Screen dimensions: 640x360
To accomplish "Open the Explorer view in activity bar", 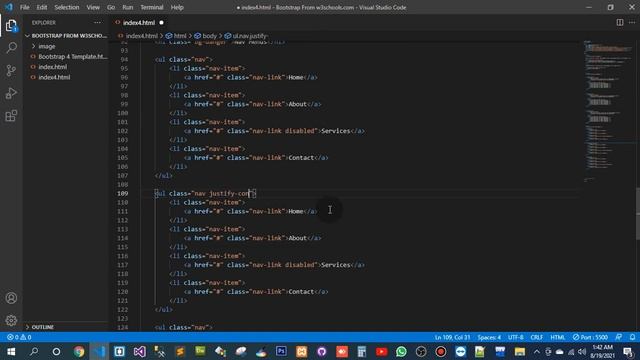I will 11,25.
